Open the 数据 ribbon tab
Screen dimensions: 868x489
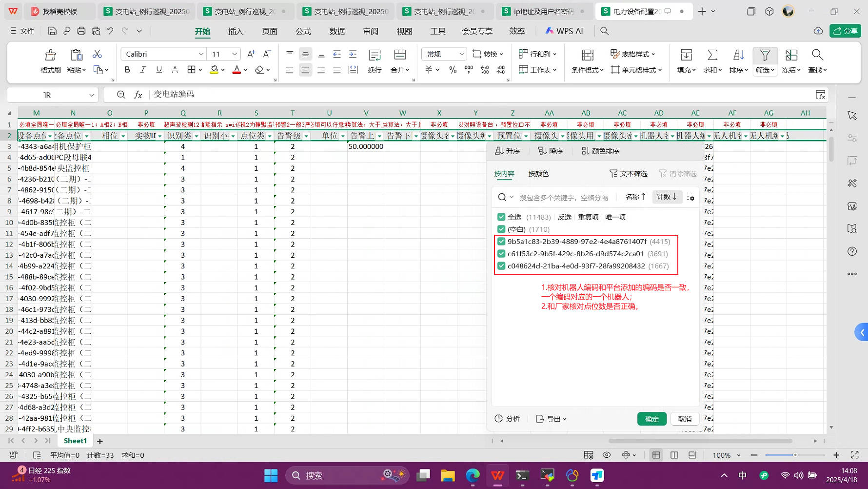tap(337, 31)
